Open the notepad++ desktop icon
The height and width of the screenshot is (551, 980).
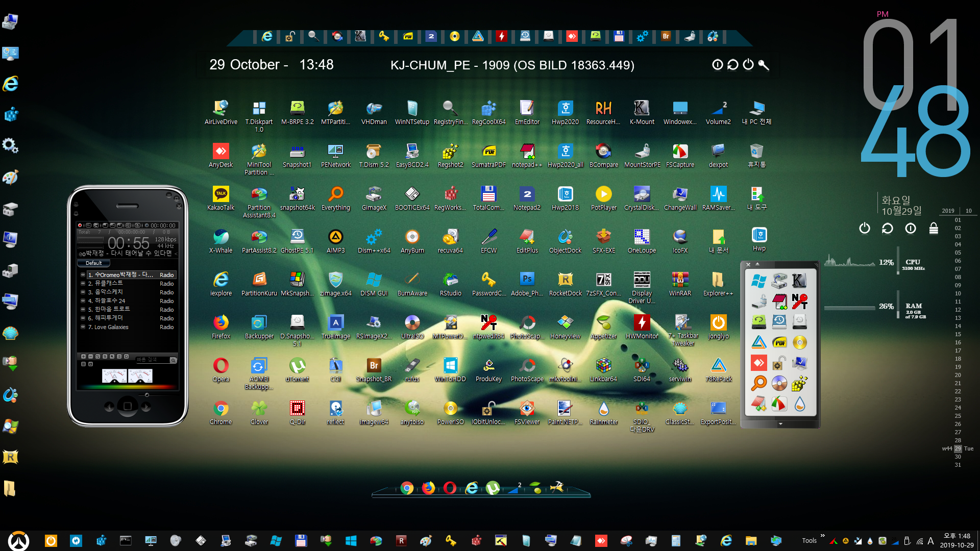(527, 156)
